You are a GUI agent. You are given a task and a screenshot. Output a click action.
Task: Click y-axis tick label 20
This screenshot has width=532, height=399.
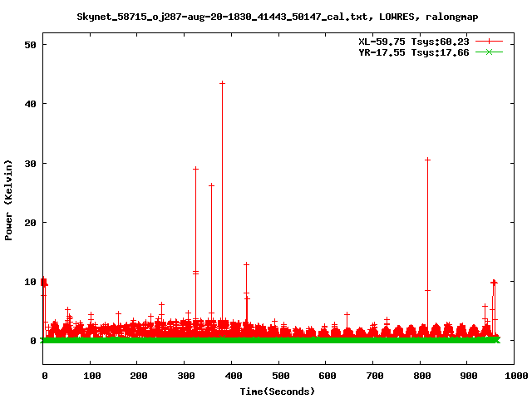(x=30, y=223)
